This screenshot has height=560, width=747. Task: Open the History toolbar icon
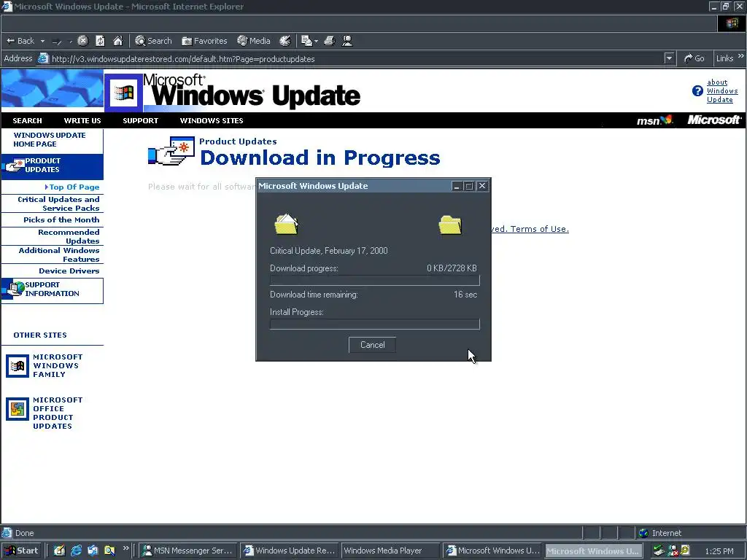285,41
